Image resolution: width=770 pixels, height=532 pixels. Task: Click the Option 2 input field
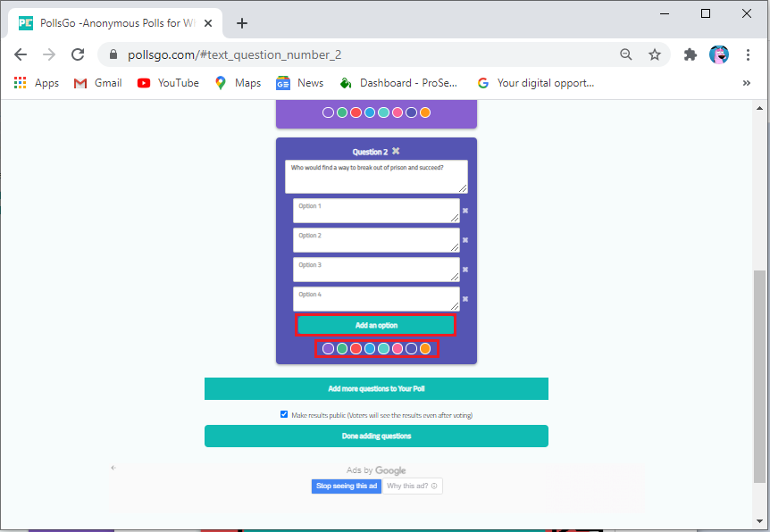(376, 240)
